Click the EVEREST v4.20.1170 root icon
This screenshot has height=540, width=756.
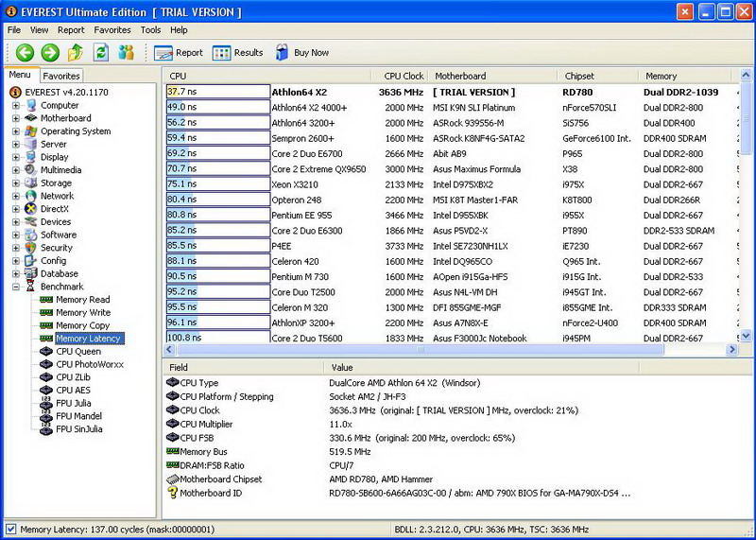(x=15, y=92)
